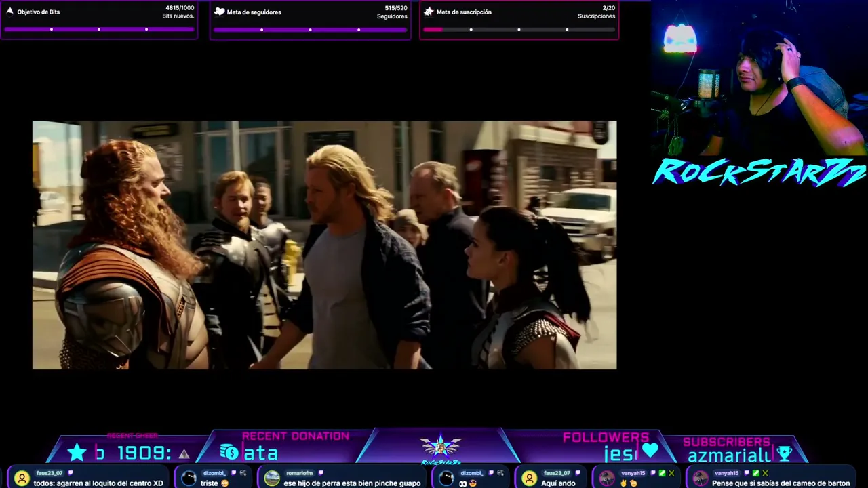Click the '4815/1000' bits counter
The width and height of the screenshot is (868, 488).
(x=180, y=8)
